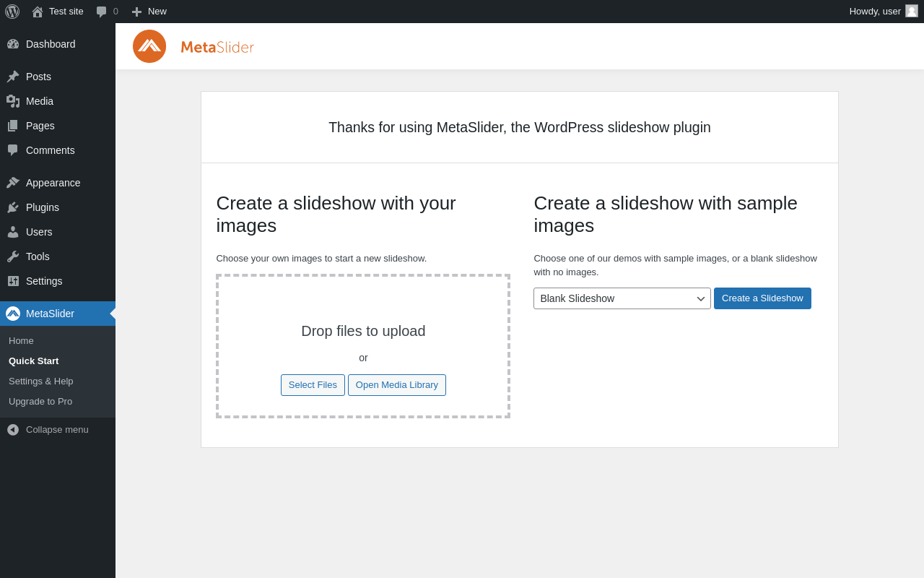This screenshot has width=924, height=578.
Task: Click the Plugins plug icon
Action: [x=13, y=207]
